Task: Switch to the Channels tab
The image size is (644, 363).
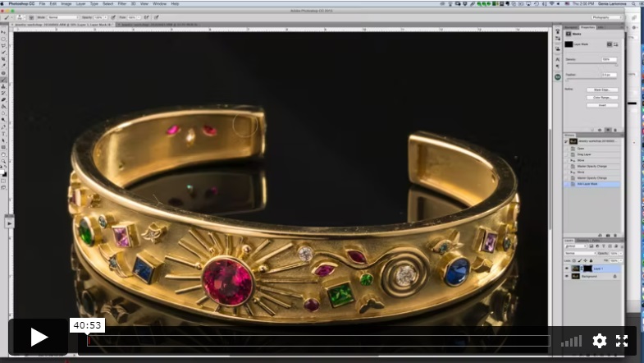Action: click(582, 241)
